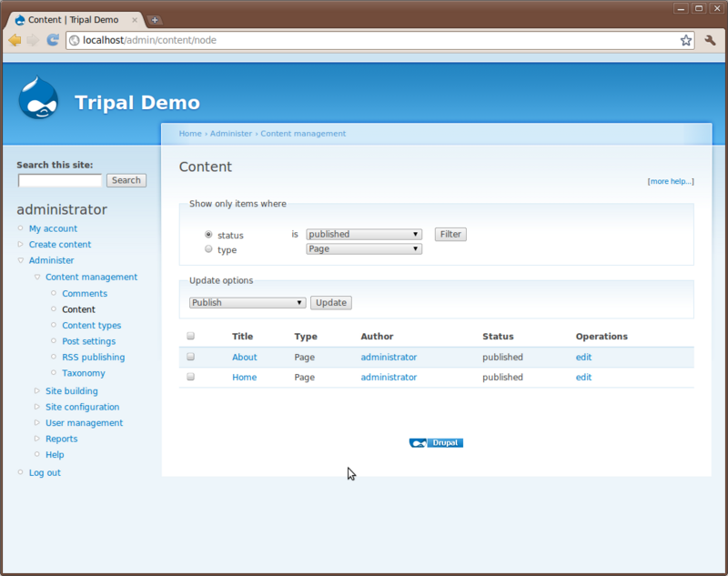Edit the Home page
This screenshot has height=576, width=728.
(583, 378)
